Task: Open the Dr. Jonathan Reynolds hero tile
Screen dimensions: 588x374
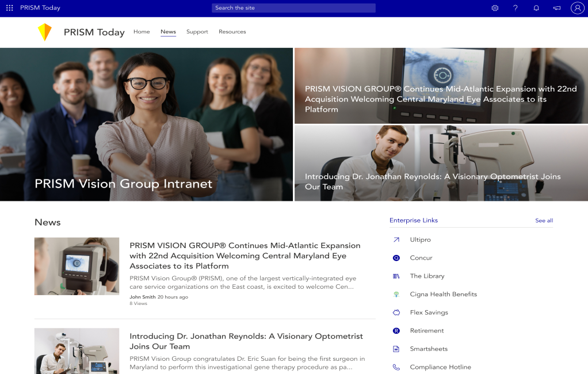Action: pos(441,163)
